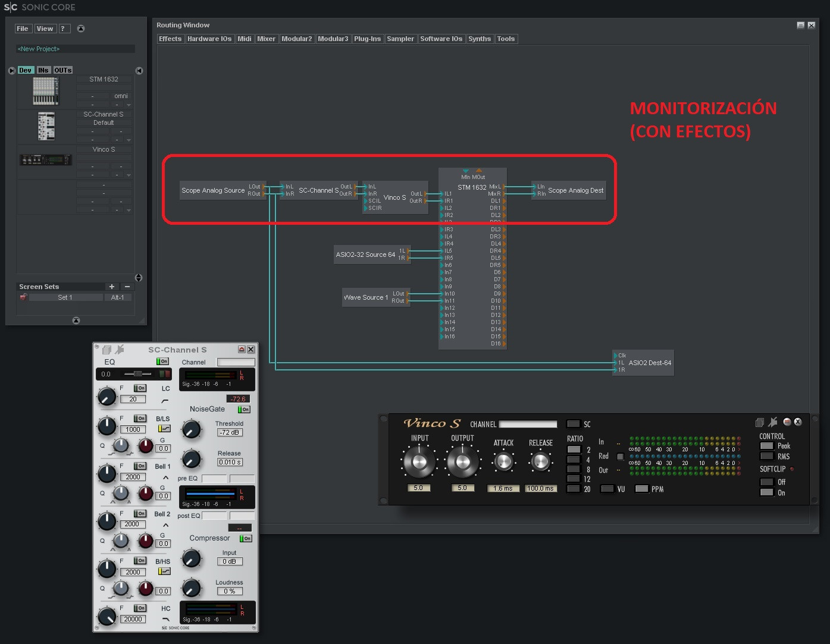Select the SC-Channel S routing module

pyautogui.click(x=318, y=190)
